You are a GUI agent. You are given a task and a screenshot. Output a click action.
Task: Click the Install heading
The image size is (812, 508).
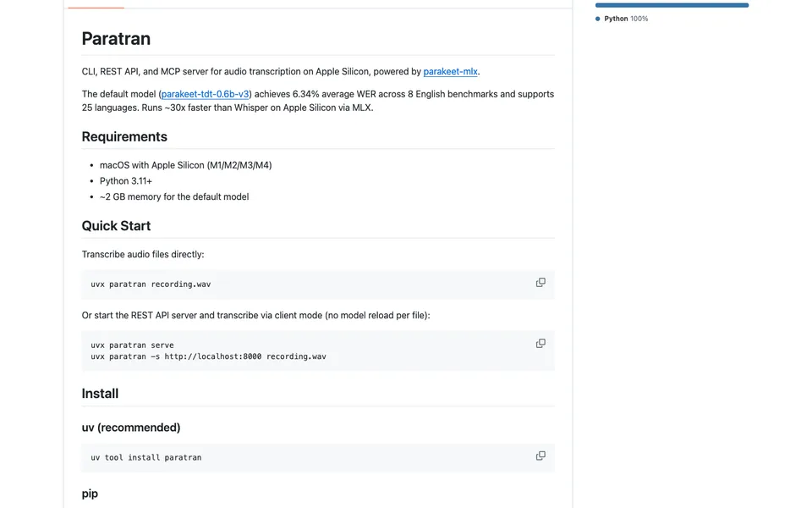tap(100, 394)
